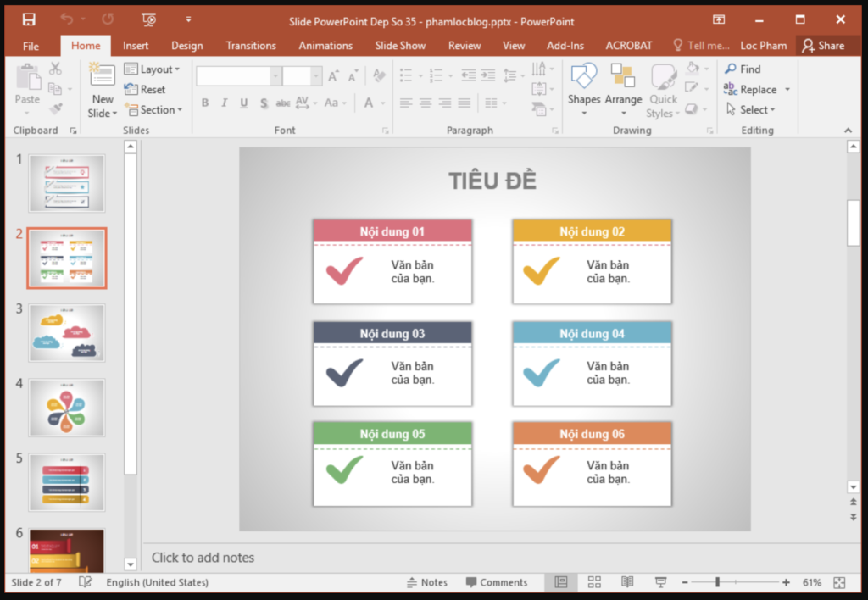Screen dimensions: 868x600
Task: Start Slide Show from status bar icon
Action: [660, 582]
